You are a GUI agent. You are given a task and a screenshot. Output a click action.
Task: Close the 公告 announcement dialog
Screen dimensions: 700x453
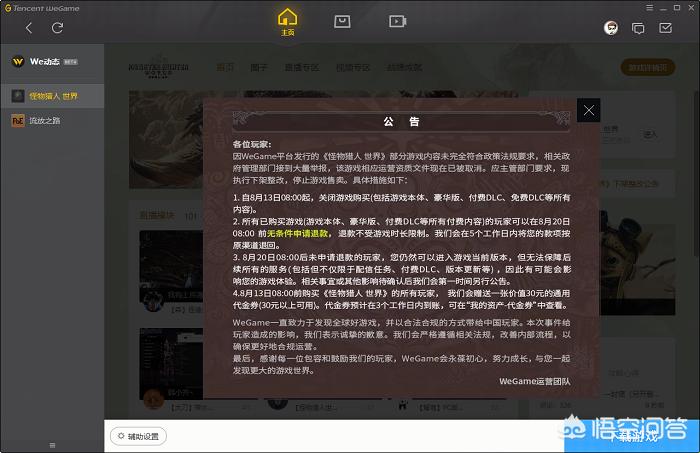click(x=588, y=110)
